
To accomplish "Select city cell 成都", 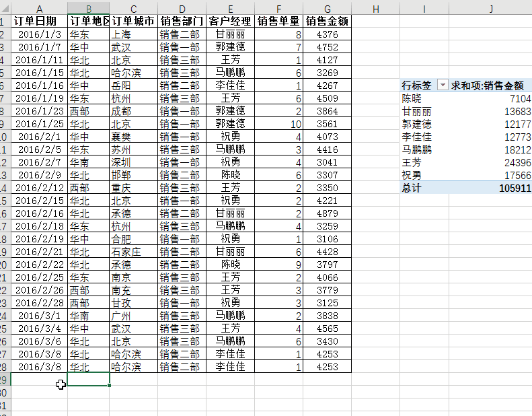I will tap(134, 110).
